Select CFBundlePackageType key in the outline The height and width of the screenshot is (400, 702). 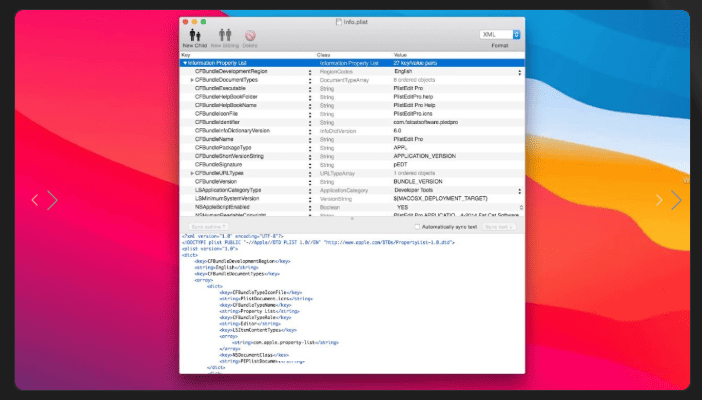click(223, 148)
